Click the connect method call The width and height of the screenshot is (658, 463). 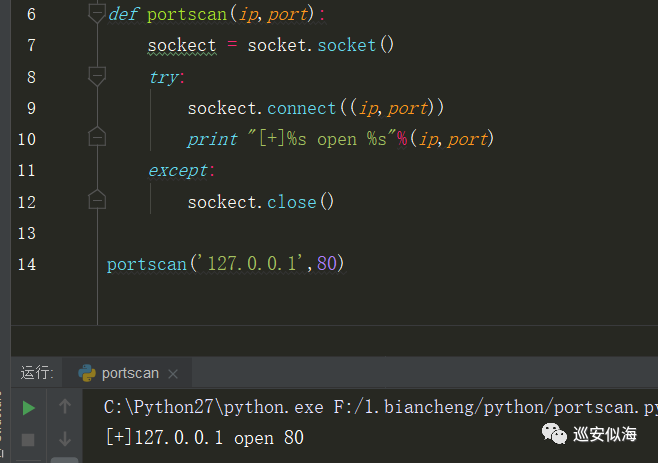tap(301, 108)
